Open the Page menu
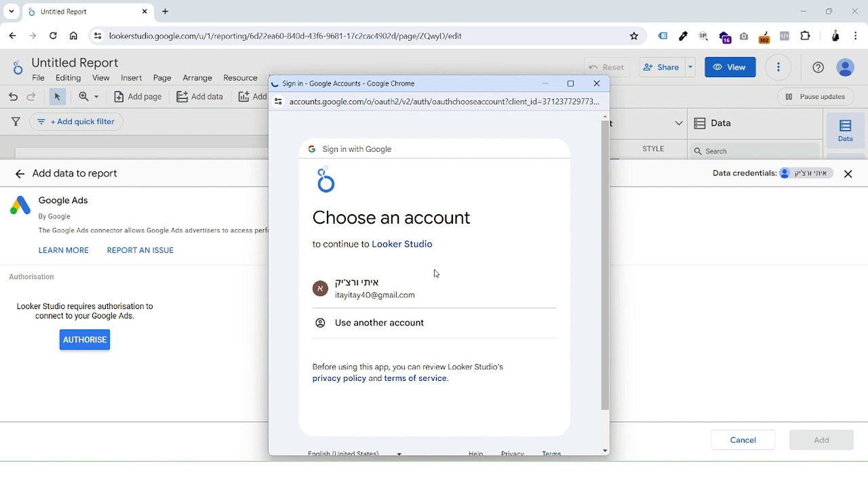868x488 pixels. (x=162, y=78)
